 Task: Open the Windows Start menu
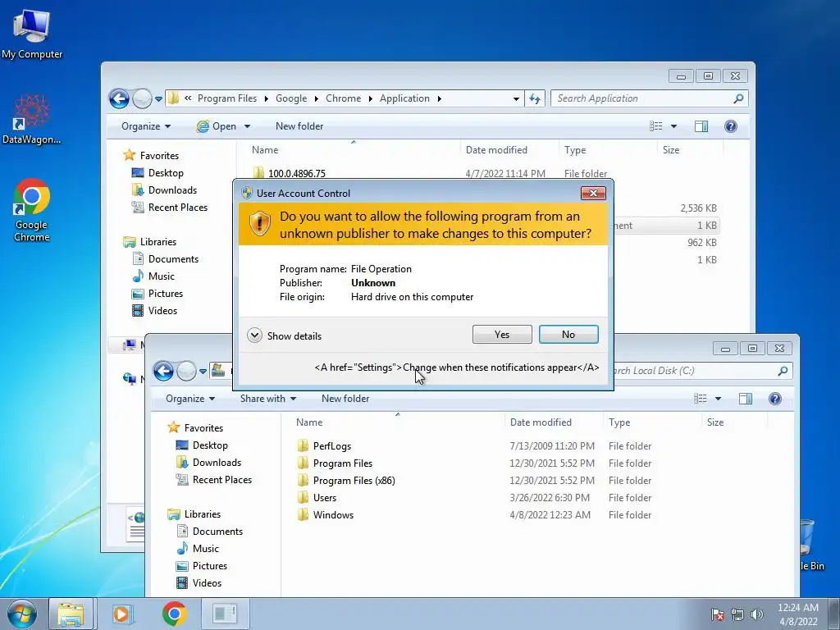[x=21, y=614]
